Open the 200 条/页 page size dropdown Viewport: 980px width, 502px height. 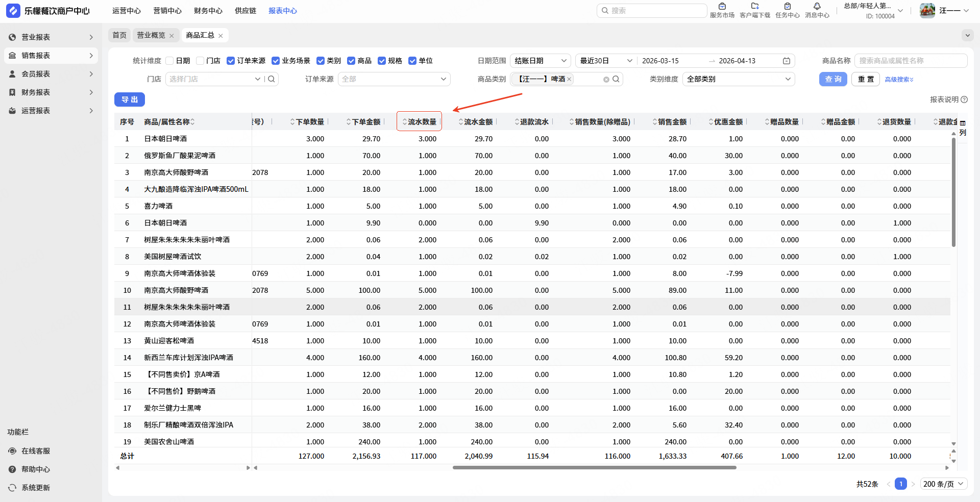[943, 484]
